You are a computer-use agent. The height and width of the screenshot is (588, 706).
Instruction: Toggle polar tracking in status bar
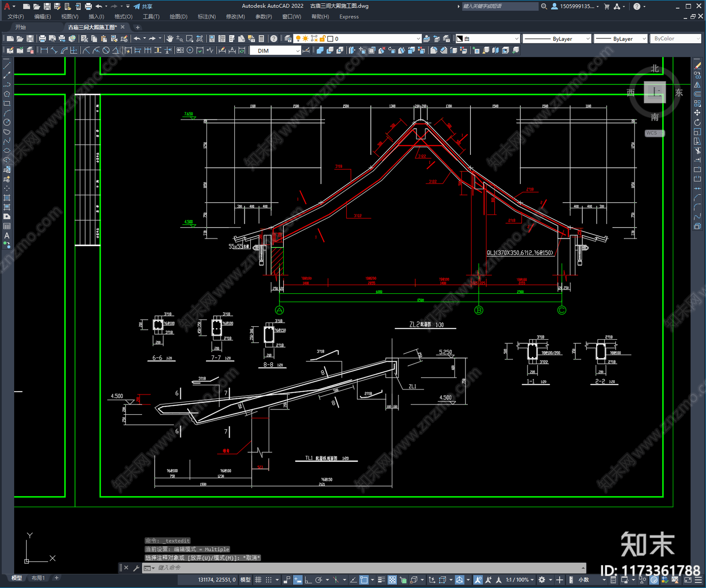(x=319, y=580)
